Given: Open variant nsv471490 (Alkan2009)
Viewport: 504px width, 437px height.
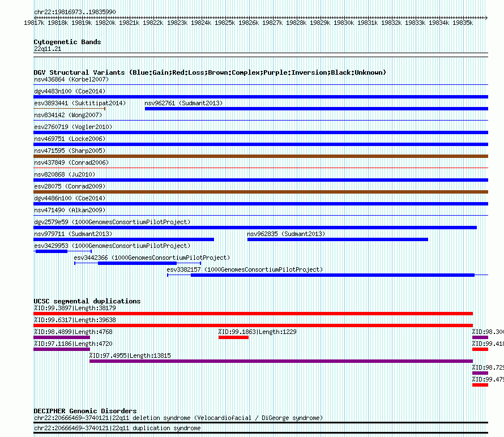Looking at the screenshot, I should pyautogui.click(x=70, y=210).
